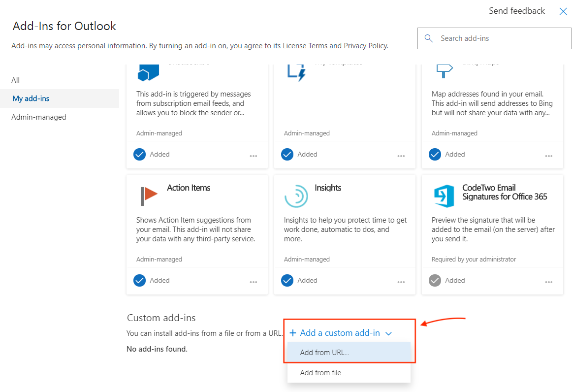Viewport: 573px width, 392px height.
Task: Open more options for Insights card
Action: pos(401,282)
